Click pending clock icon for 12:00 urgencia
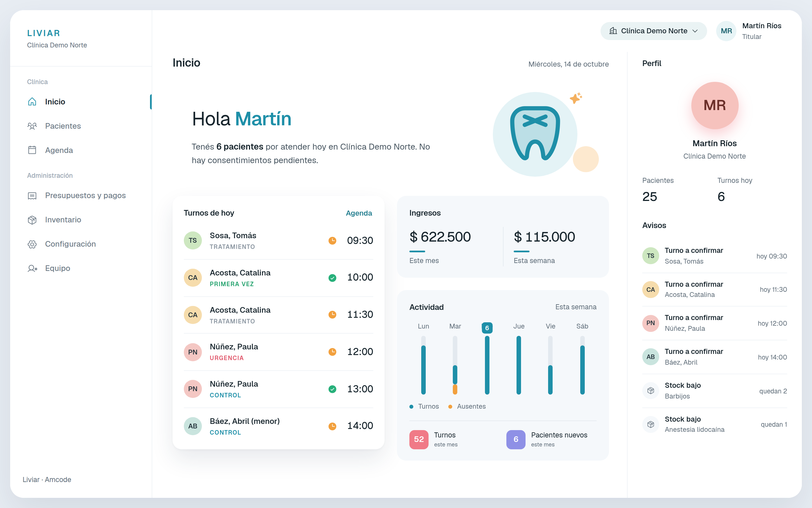The image size is (812, 508). click(332, 352)
